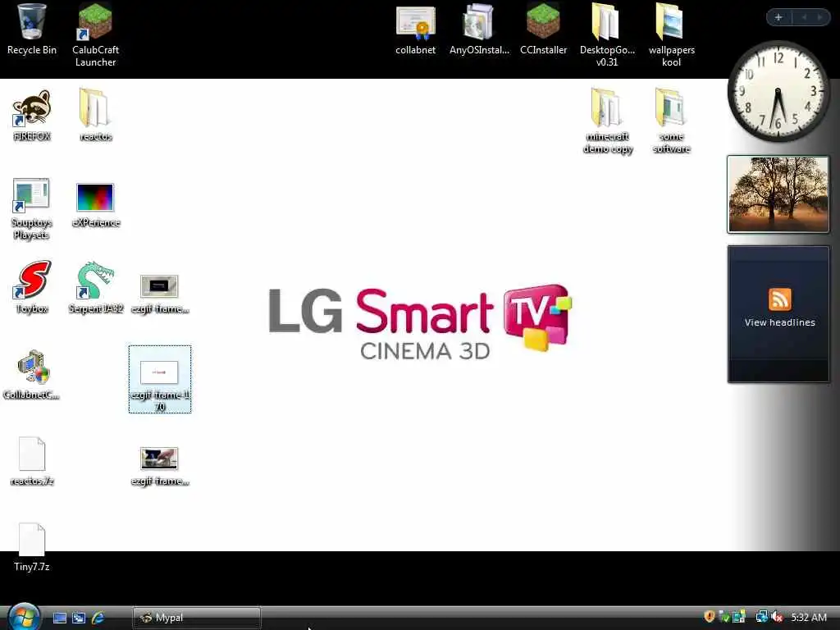The height and width of the screenshot is (630, 840).
Task: Select the reactos folder icon
Action: (x=95, y=115)
